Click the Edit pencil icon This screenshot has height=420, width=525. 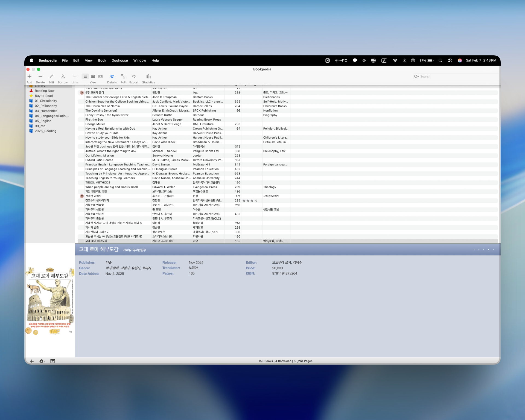[51, 77]
